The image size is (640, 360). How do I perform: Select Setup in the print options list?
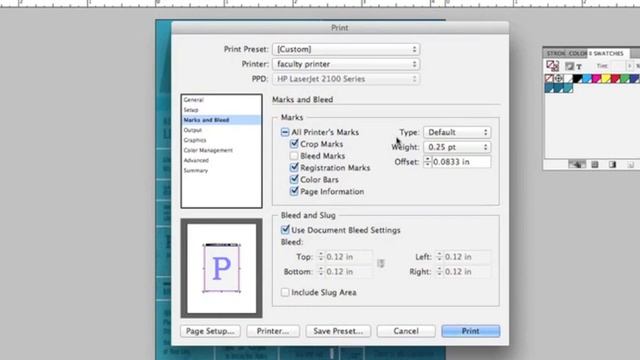[x=221, y=110]
